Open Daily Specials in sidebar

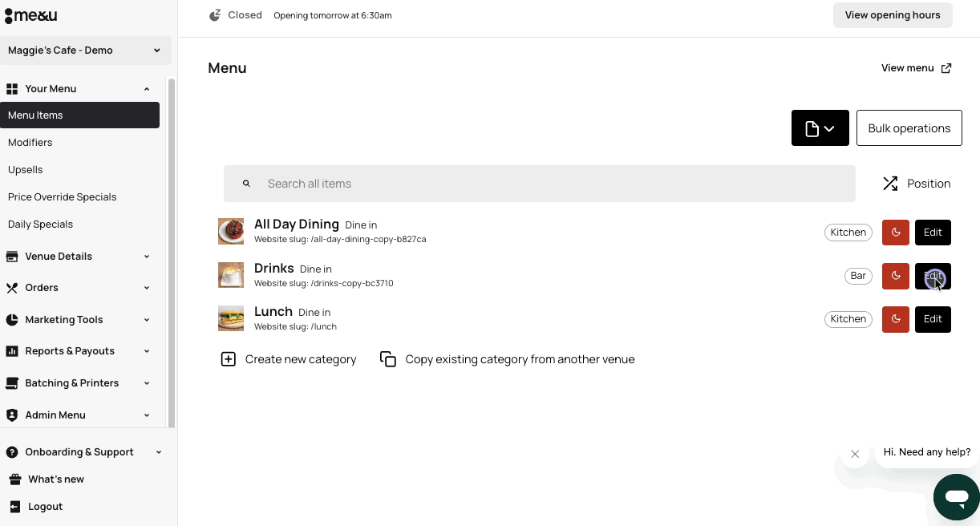(40, 225)
